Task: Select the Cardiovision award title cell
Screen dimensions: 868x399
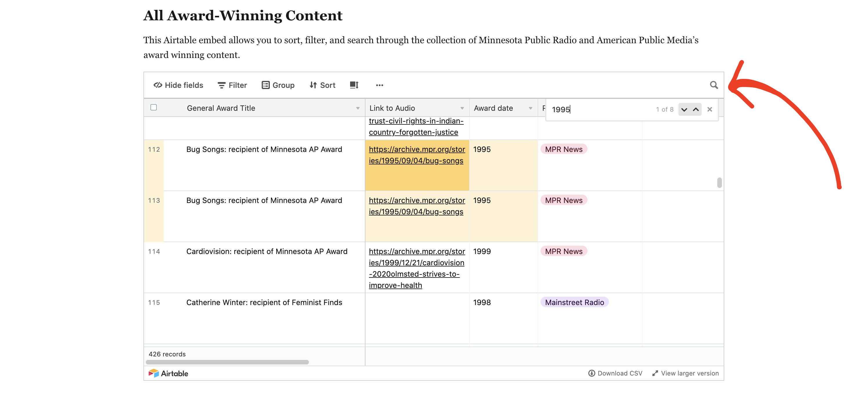Action: pyautogui.click(x=264, y=267)
